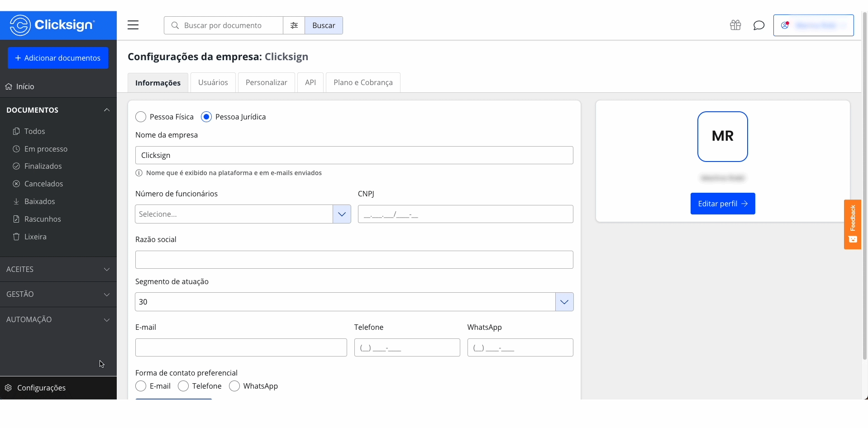Open the chat bubble icon
The height and width of the screenshot is (428, 868).
tap(759, 25)
